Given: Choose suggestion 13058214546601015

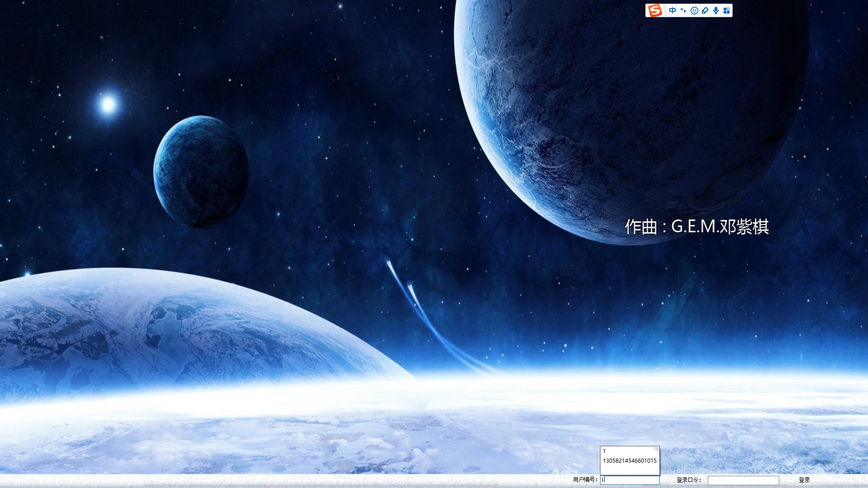Looking at the screenshot, I should click(x=630, y=461).
